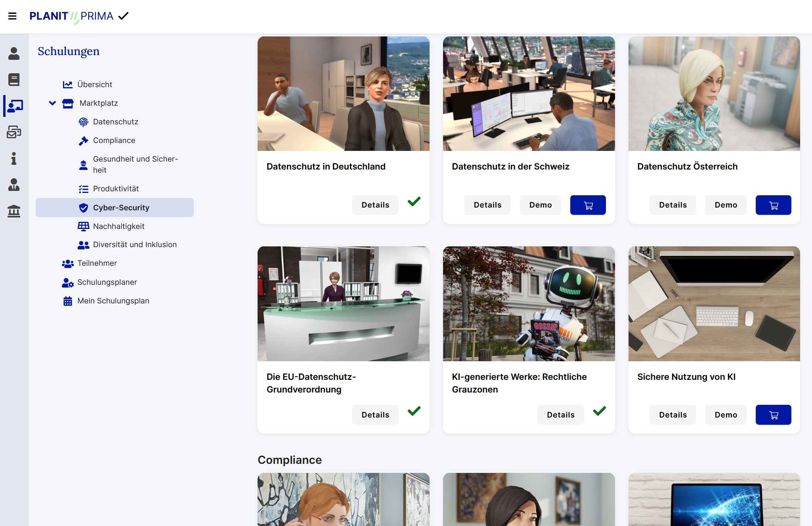Select Diversität und Inklusion category
This screenshot has height=526, width=812.
[135, 244]
